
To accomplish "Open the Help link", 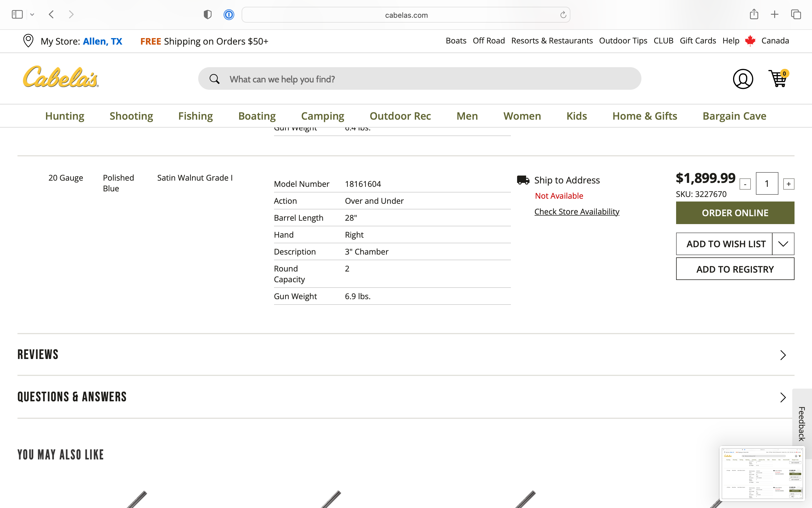I will tap(731, 41).
